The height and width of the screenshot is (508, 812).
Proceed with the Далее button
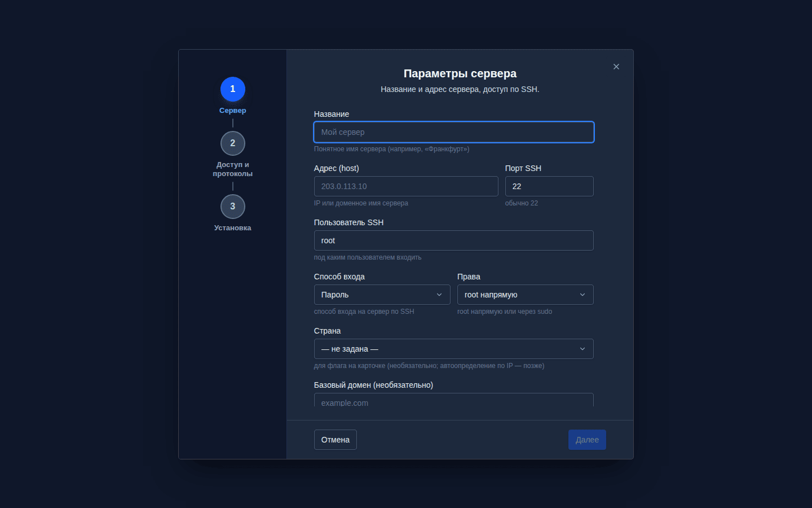[587, 440]
